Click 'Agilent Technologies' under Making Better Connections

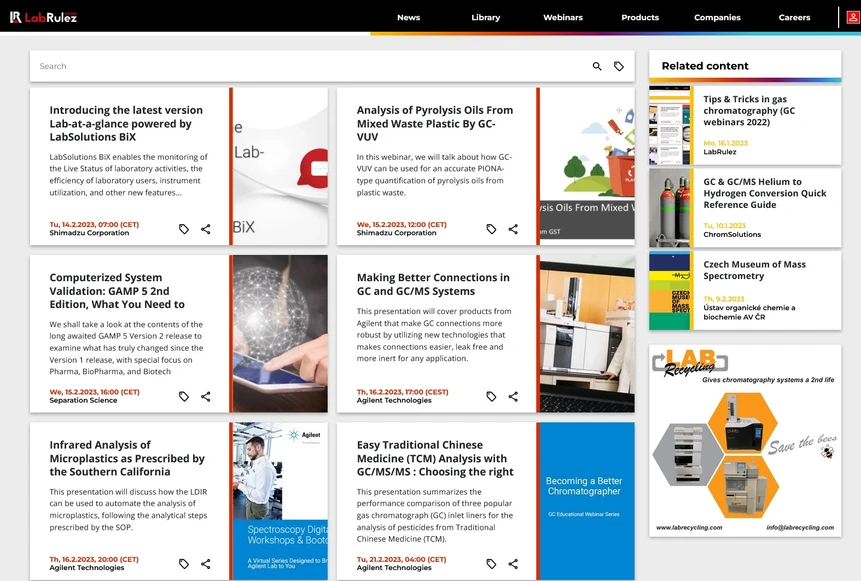(x=394, y=401)
